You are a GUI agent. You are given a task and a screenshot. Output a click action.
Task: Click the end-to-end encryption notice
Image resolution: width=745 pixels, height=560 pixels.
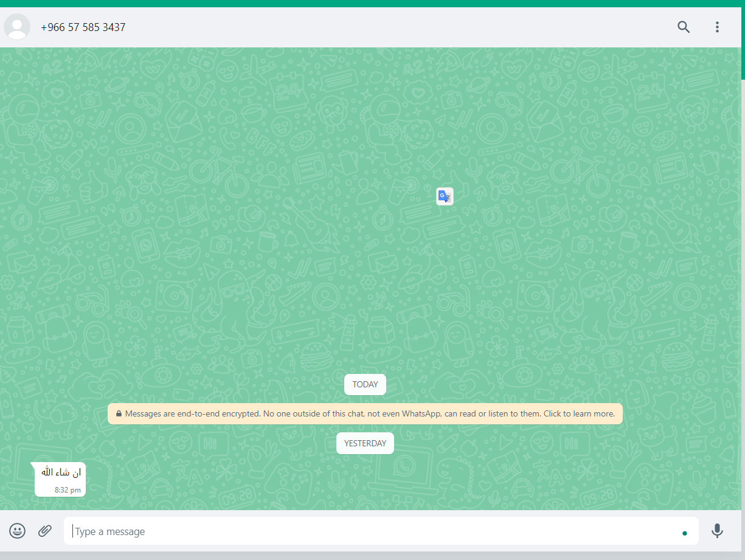pyautogui.click(x=365, y=413)
